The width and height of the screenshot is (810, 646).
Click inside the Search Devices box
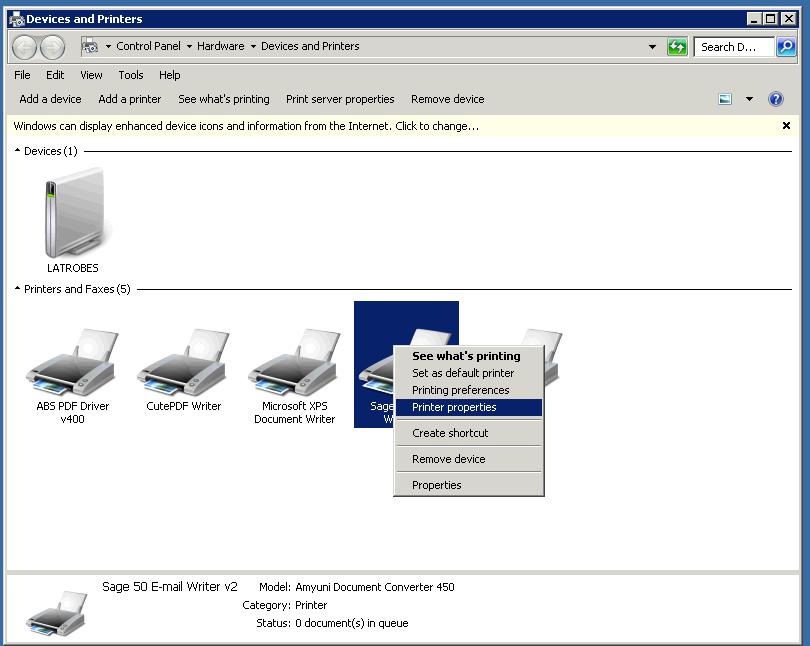click(735, 46)
